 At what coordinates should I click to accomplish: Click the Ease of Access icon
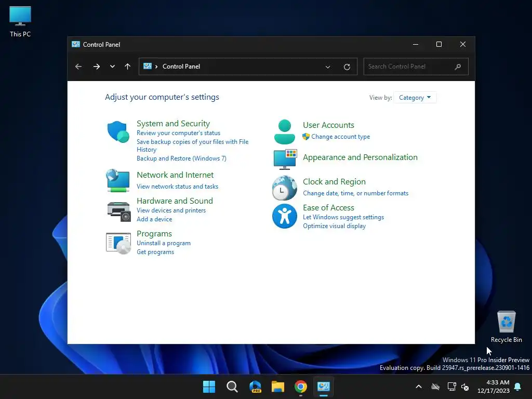[284, 216]
